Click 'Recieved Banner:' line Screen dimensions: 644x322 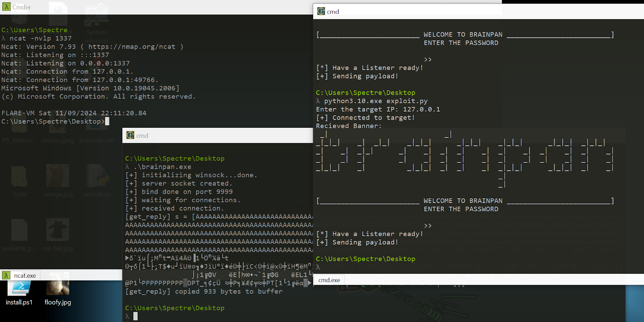349,126
